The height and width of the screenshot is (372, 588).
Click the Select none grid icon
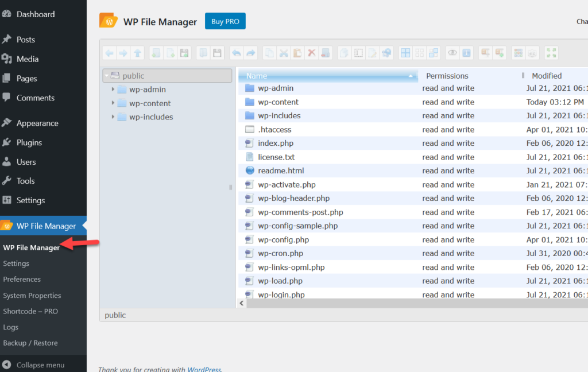420,53
